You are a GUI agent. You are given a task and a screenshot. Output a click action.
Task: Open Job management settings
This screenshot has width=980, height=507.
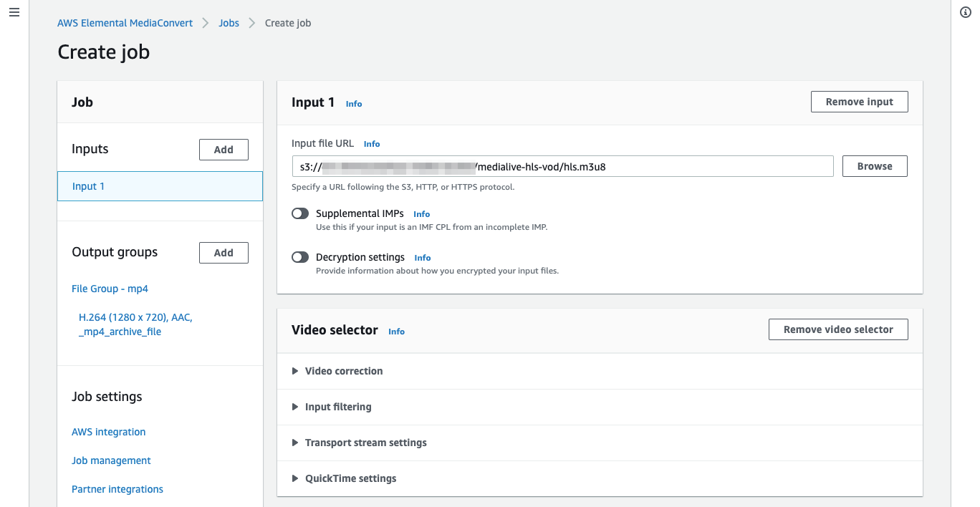111,460
